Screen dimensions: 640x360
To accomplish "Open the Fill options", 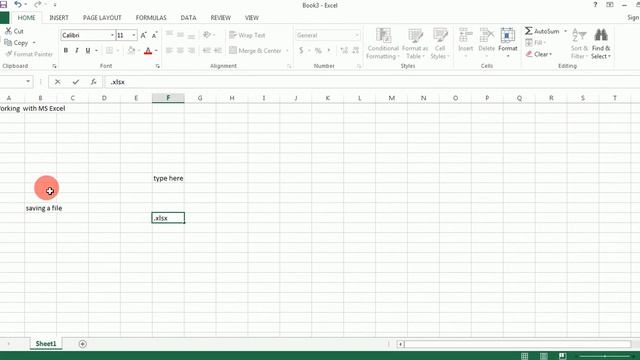I will point(536,42).
